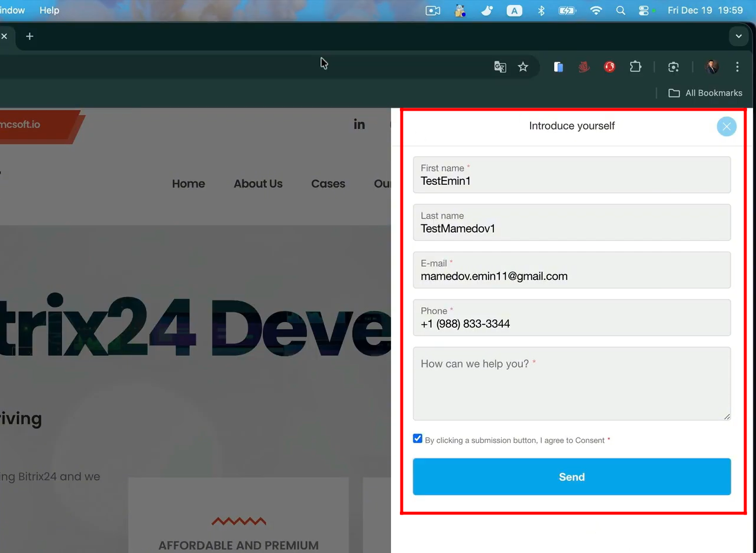Go to the About Us nav item
The width and height of the screenshot is (756, 553).
(258, 184)
